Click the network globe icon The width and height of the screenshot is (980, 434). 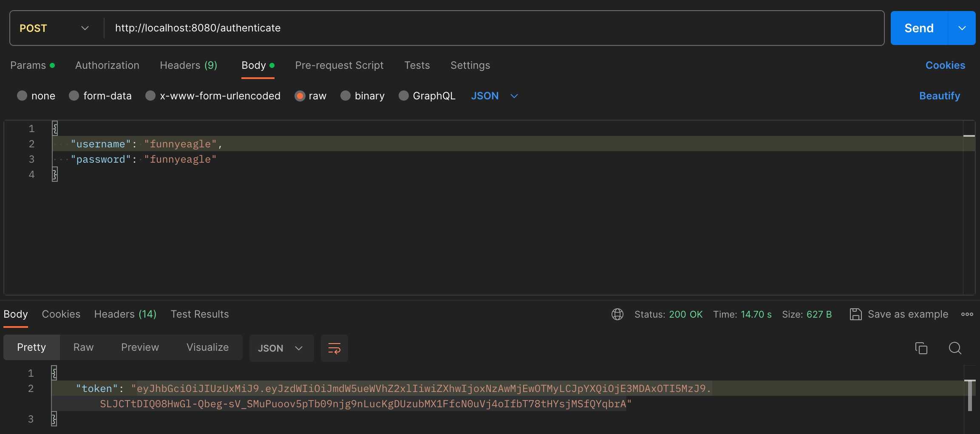(x=617, y=314)
